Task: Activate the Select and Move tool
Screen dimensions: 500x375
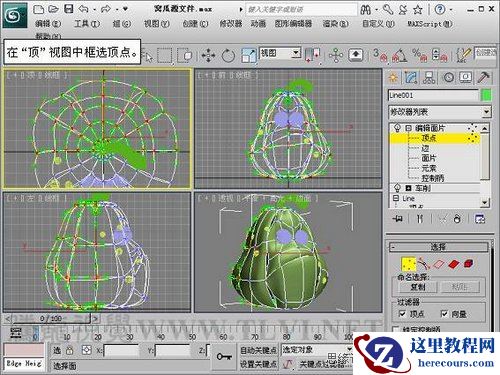Action: pyautogui.click(x=208, y=55)
